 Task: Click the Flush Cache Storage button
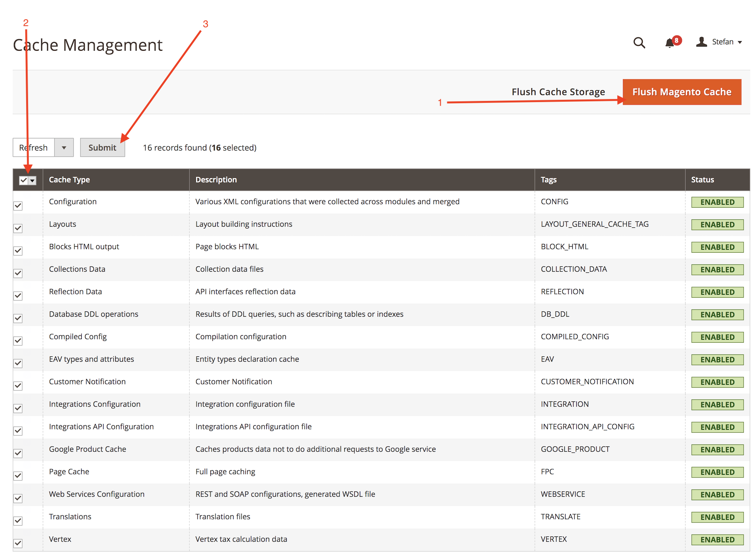tap(558, 92)
